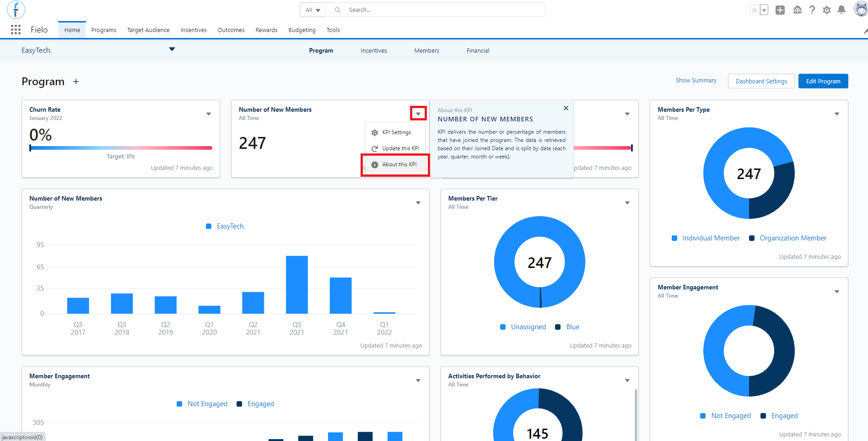Open the Budgeting tab

pyautogui.click(x=302, y=30)
